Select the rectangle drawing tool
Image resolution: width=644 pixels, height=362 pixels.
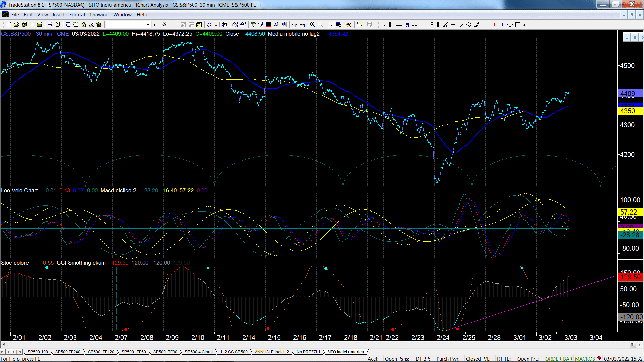(518, 25)
